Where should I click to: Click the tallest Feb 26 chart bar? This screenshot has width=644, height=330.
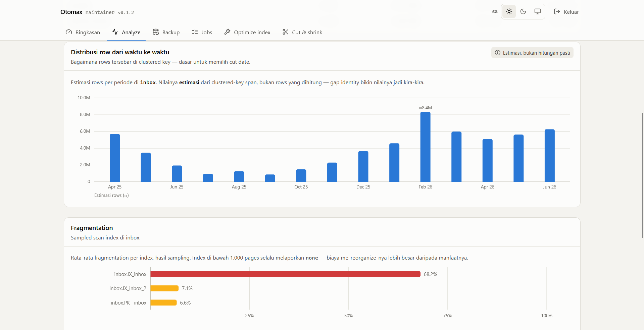(x=425, y=147)
